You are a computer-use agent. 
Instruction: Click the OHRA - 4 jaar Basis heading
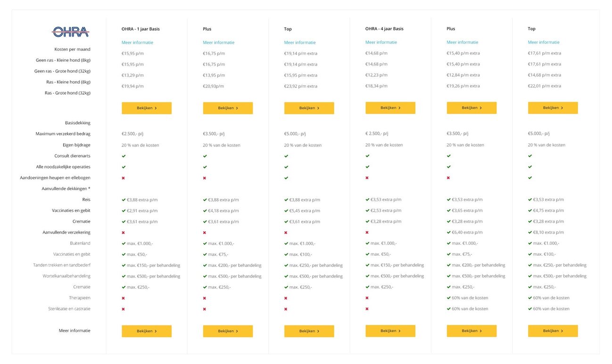click(x=384, y=28)
